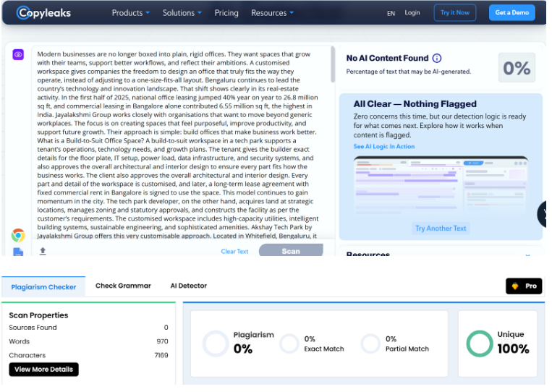The height and width of the screenshot is (392, 552).
Task: Switch to the Check Grammar tab
Action: tap(123, 286)
